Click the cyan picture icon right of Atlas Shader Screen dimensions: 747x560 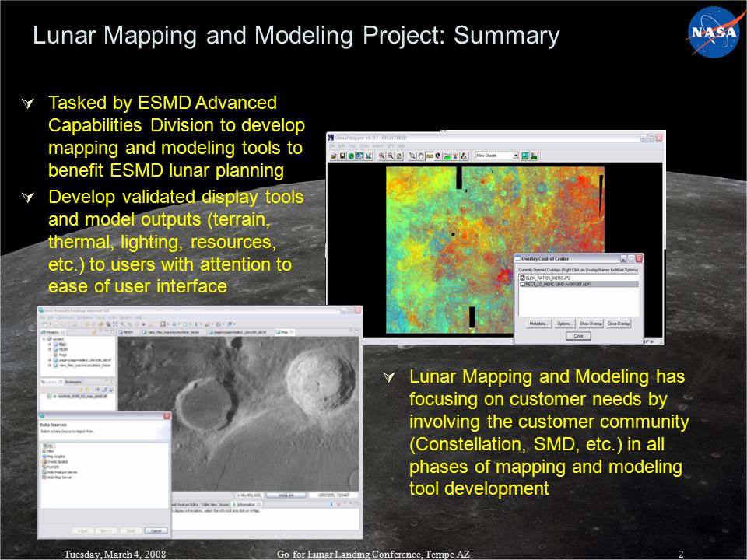[x=525, y=156]
